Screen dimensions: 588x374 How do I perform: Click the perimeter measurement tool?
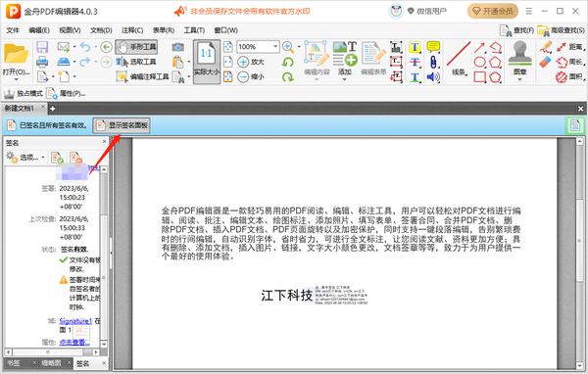pos(569,62)
